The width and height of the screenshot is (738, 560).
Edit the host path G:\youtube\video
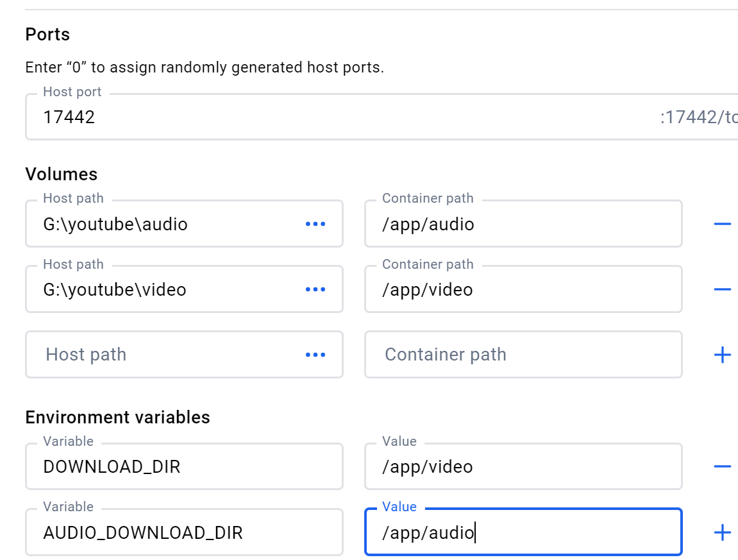pos(160,289)
